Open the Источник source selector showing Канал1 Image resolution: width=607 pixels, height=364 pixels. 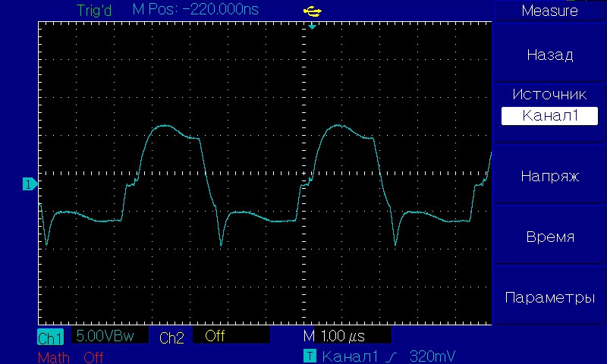pos(549,116)
